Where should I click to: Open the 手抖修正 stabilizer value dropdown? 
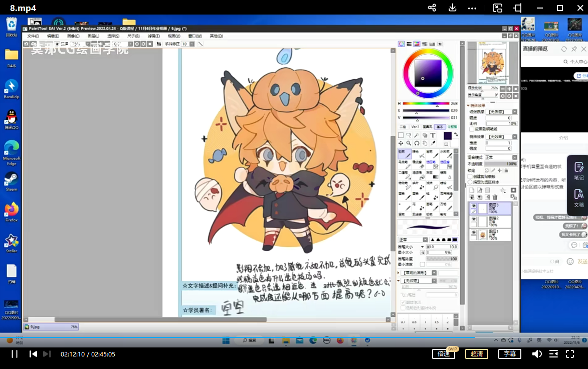pyautogui.click(x=192, y=44)
